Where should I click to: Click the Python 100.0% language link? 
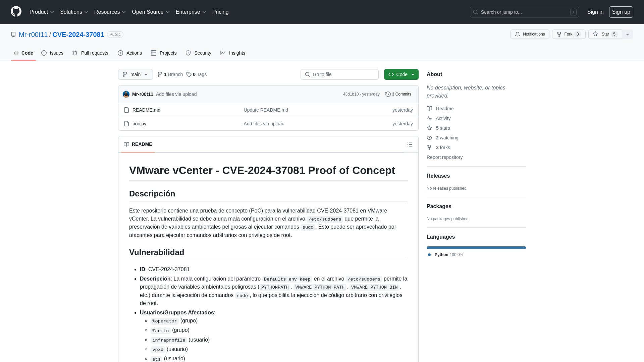click(445, 255)
